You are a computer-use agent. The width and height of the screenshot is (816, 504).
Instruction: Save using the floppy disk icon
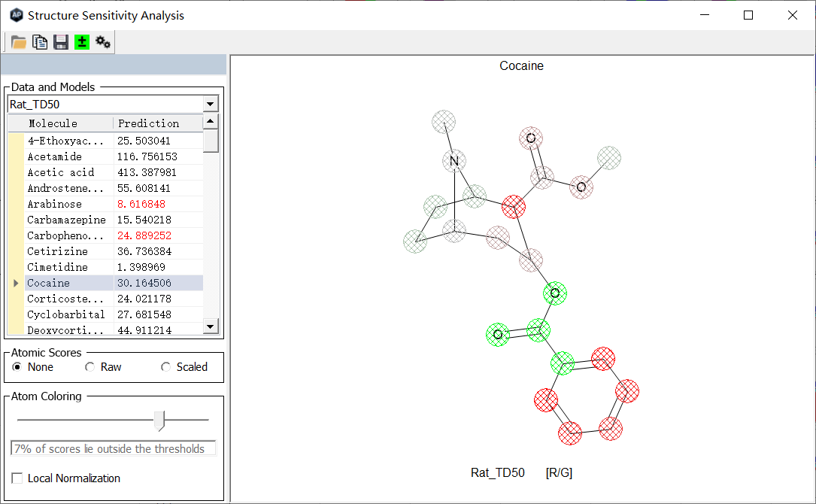point(61,42)
